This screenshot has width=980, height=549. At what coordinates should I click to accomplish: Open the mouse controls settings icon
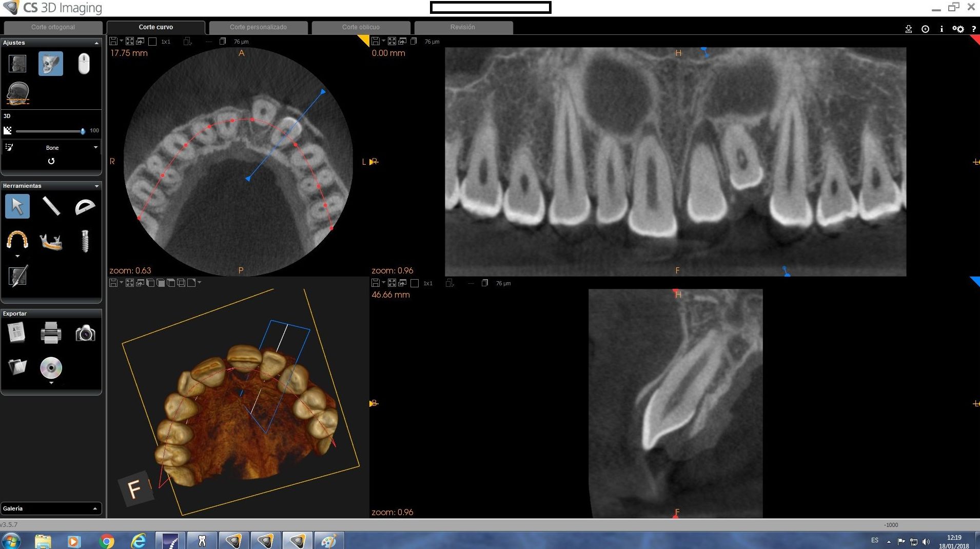84,64
